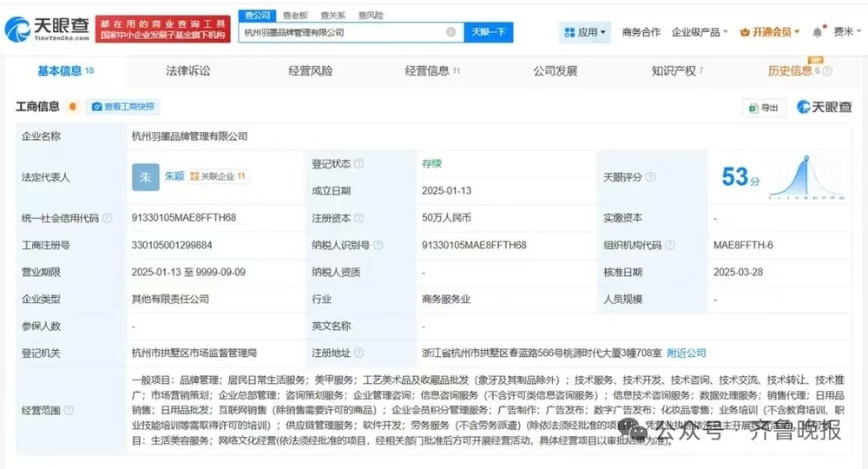Click industry value 商务服务业
Image resolution: width=868 pixels, height=469 pixels.
coord(446,299)
